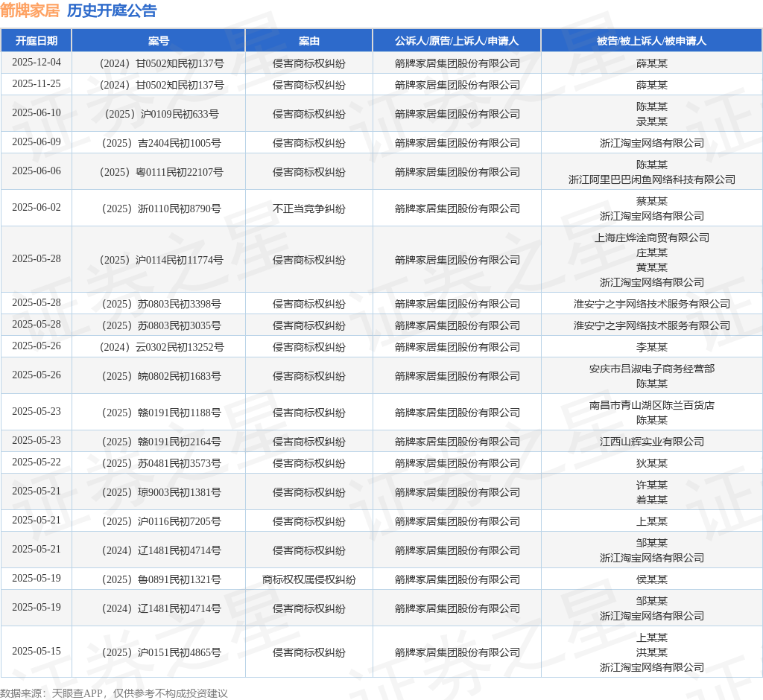
Task: Click case number (2025)鲁0891民初1321号
Action: tap(162, 579)
